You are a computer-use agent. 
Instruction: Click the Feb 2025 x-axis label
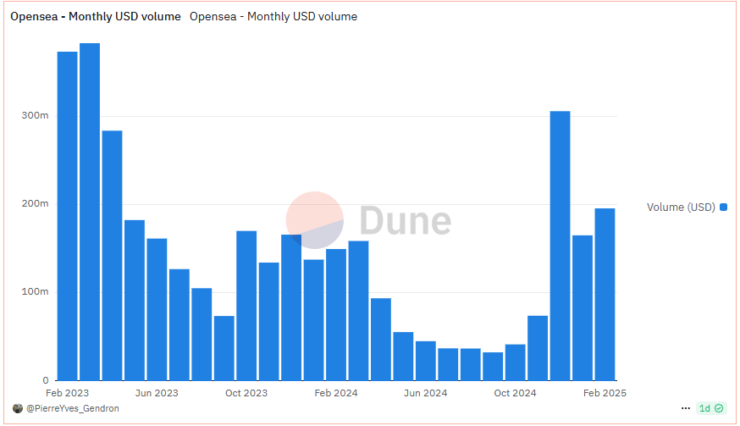tap(605, 393)
